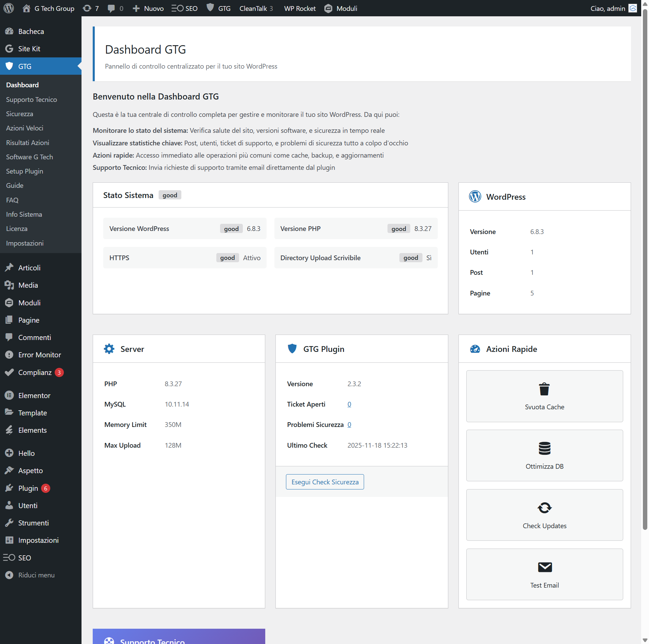Open Complianz in the sidebar
This screenshot has width=649, height=644.
pyautogui.click(x=35, y=372)
